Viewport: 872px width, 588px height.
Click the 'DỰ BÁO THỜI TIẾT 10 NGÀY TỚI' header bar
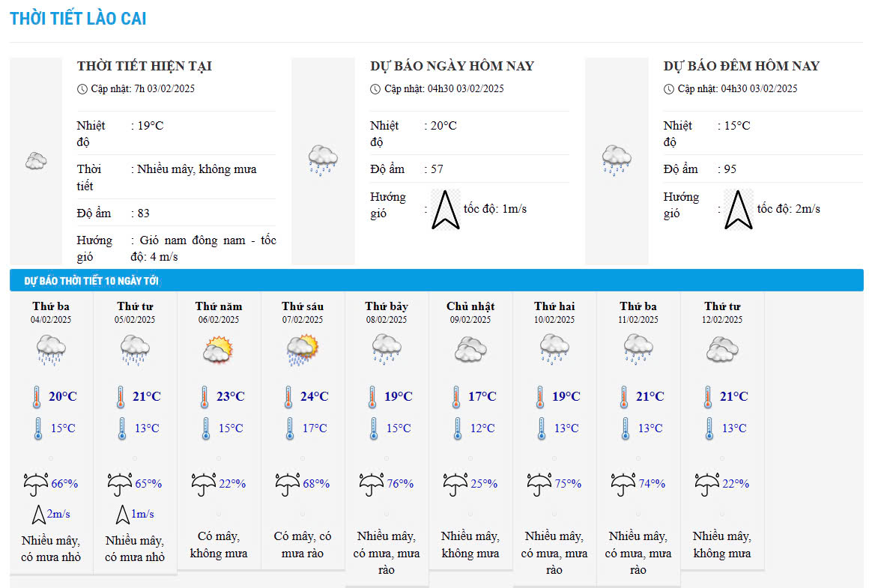click(437, 280)
